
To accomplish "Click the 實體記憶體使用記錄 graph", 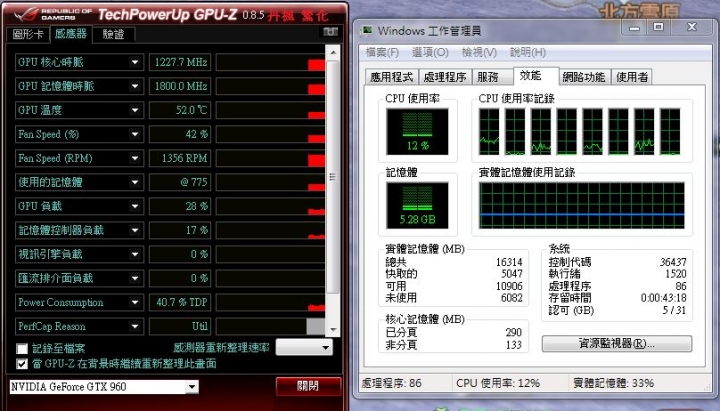I will [x=581, y=205].
